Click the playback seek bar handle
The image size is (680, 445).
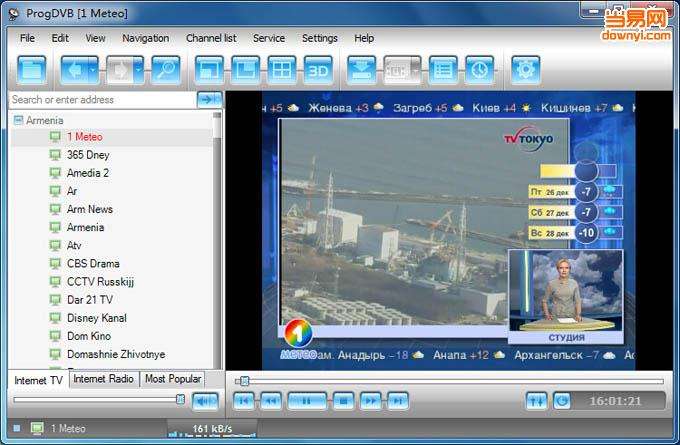click(245, 381)
